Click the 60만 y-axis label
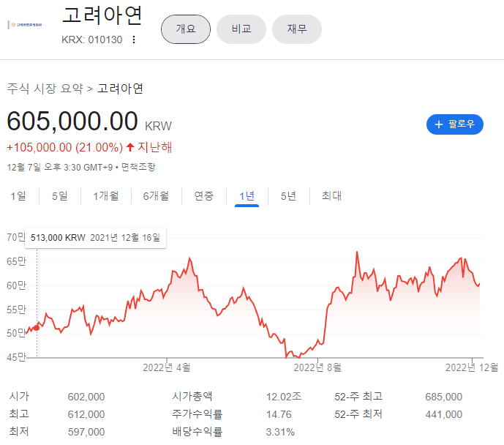 (x=16, y=285)
